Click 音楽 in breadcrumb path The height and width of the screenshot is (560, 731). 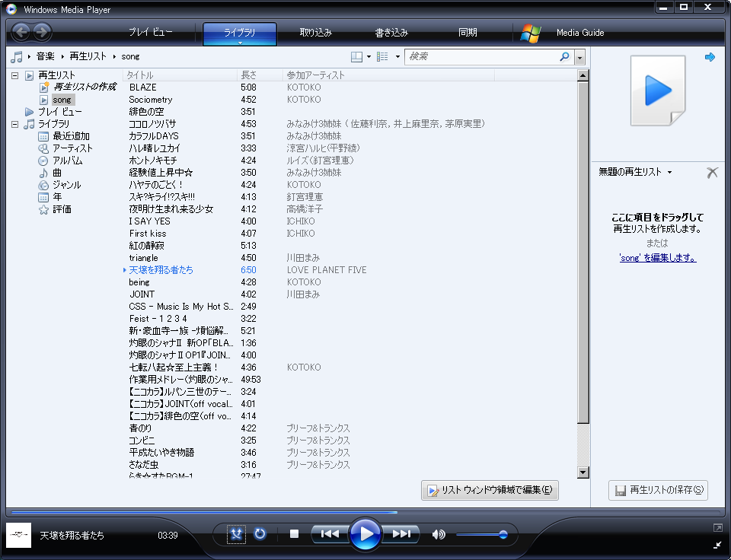pyautogui.click(x=45, y=57)
